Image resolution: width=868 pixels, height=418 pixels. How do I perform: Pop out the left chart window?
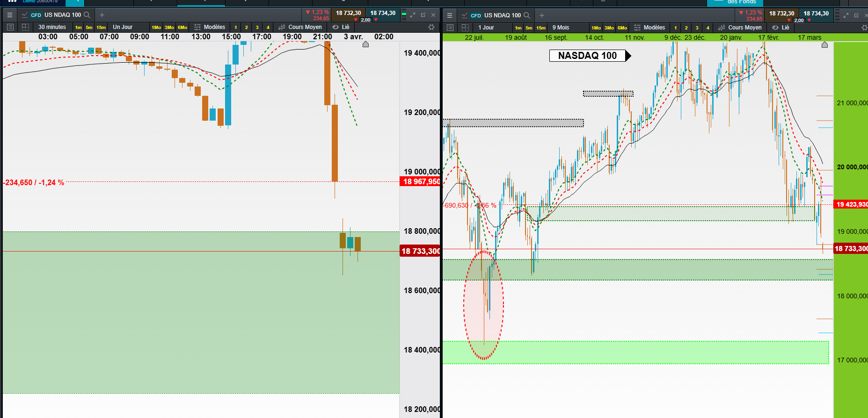423,15
